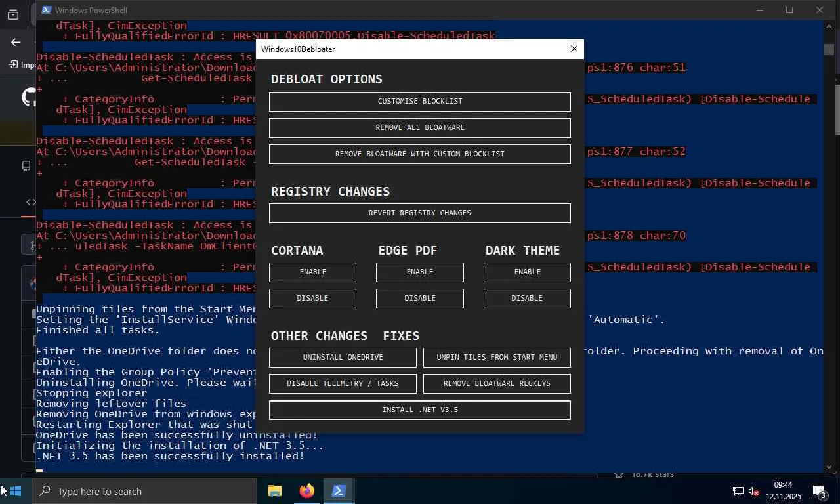Click the 'FIXES' heading
Screen dimensions: 840x504
(x=401, y=335)
